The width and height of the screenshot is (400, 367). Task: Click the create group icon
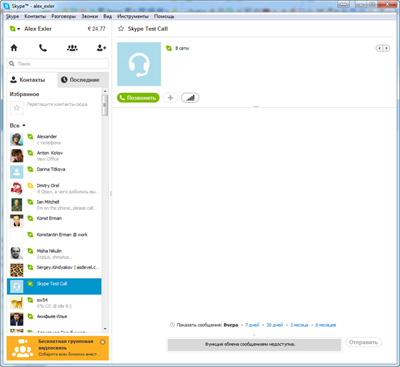click(x=72, y=48)
